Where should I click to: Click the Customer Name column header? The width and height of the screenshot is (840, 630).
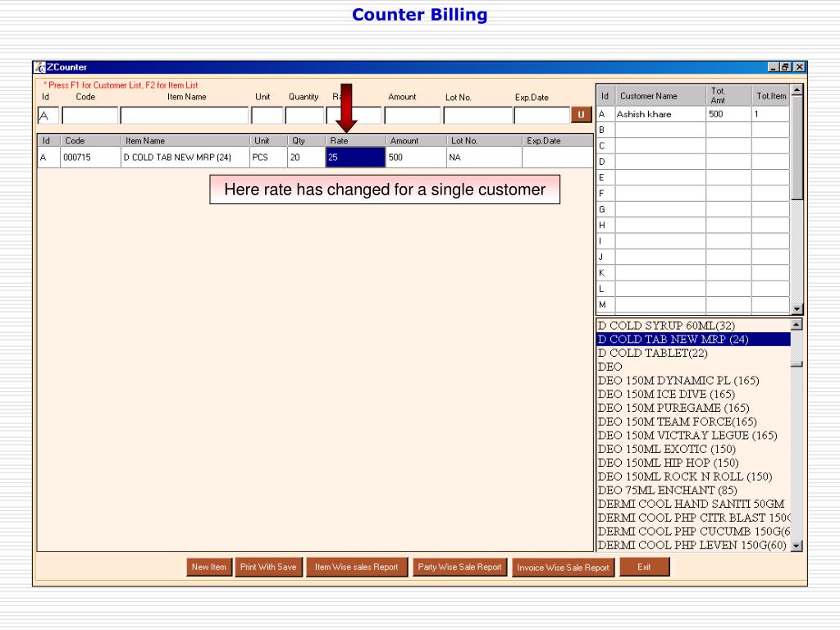point(660,96)
